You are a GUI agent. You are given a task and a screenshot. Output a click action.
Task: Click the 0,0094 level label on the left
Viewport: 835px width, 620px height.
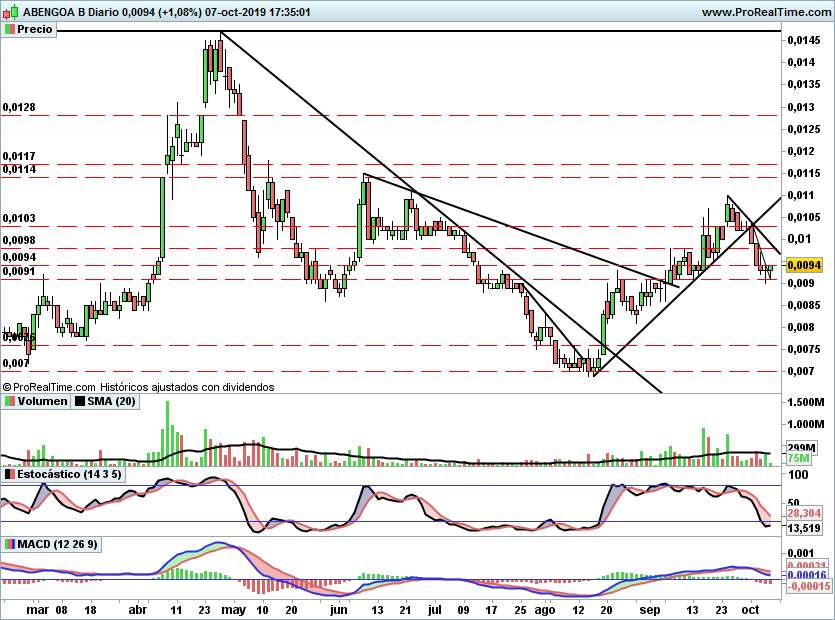coord(19,257)
